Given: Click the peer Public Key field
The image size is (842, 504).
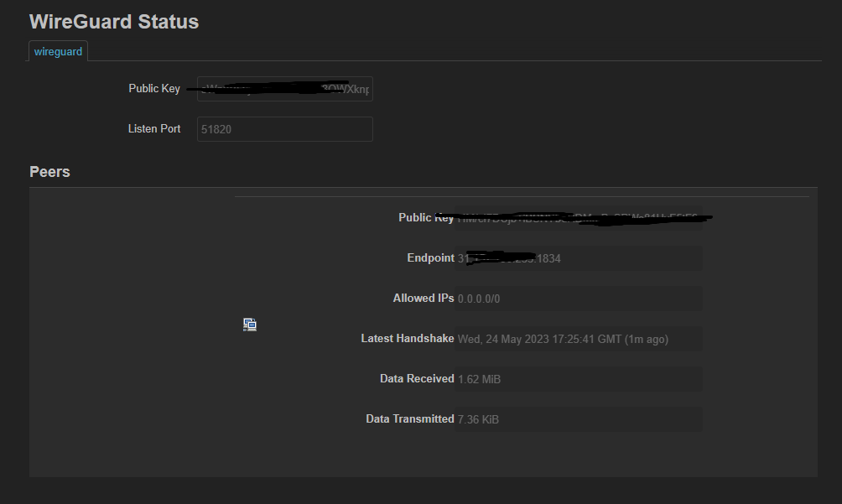Looking at the screenshot, I should (x=579, y=218).
